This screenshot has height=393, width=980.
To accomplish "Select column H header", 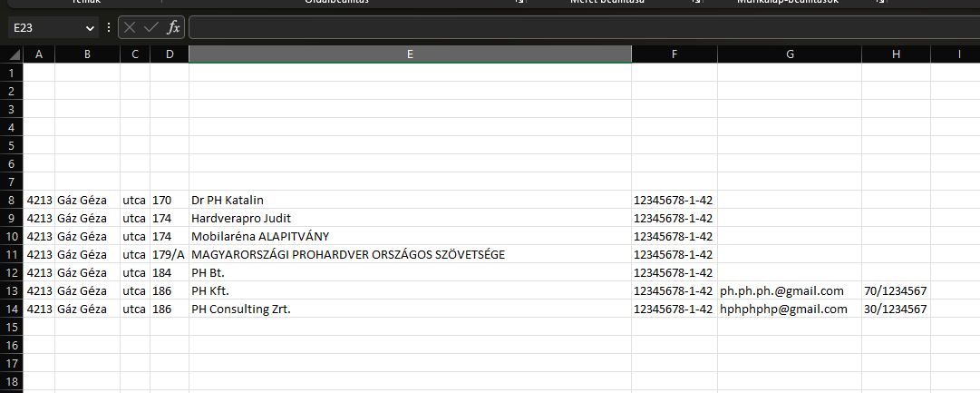I will pyautogui.click(x=897, y=54).
